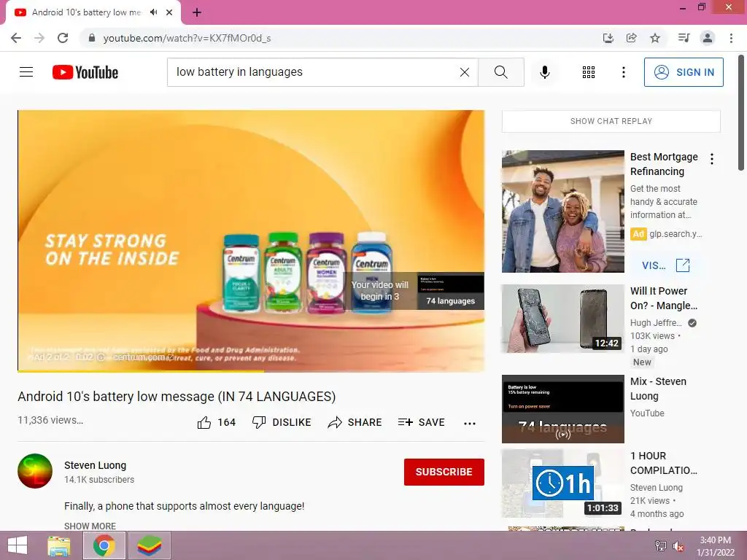
Task: Open the Mix - Steven Luong playlist
Action: (562, 409)
